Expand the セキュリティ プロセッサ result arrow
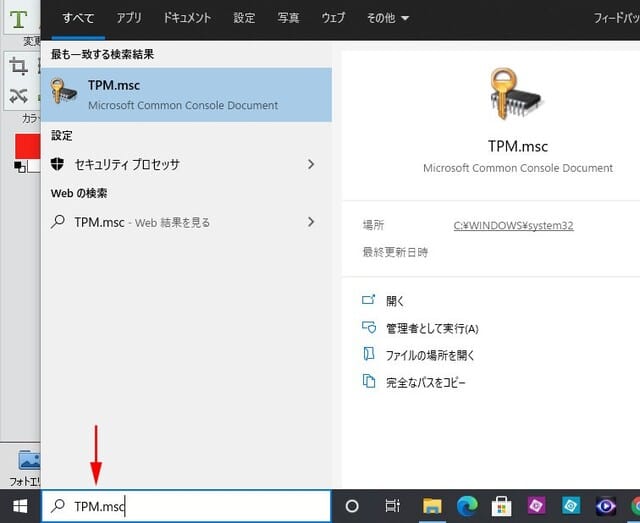 pyautogui.click(x=311, y=164)
